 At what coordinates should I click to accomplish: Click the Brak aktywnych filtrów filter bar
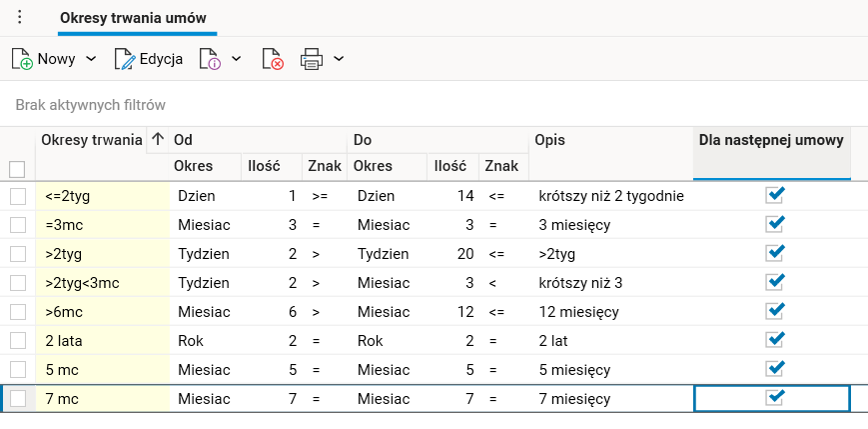pyautogui.click(x=90, y=104)
